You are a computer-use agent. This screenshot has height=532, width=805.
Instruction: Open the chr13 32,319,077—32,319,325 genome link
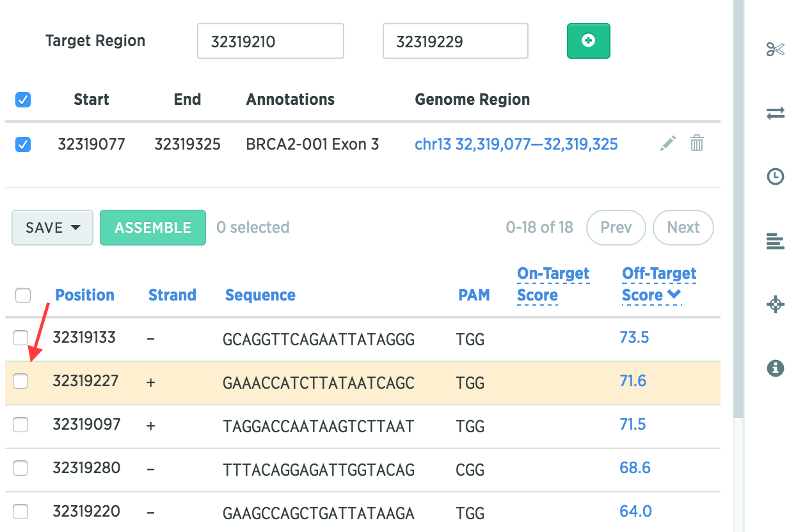(516, 145)
